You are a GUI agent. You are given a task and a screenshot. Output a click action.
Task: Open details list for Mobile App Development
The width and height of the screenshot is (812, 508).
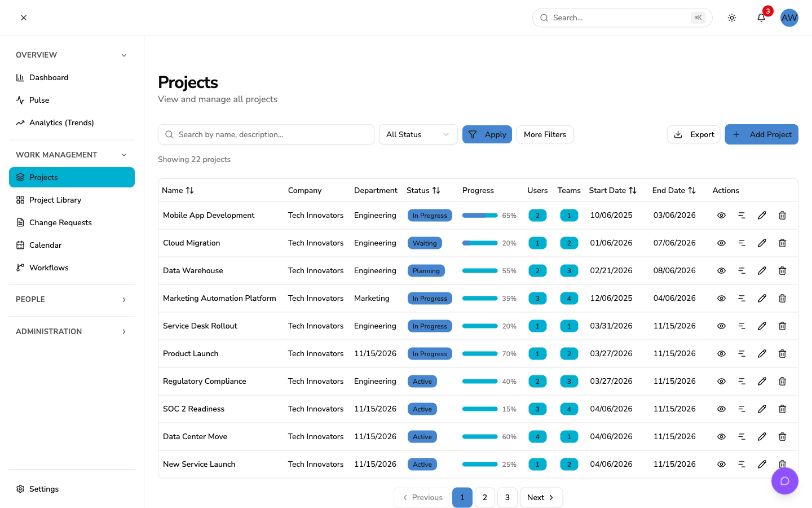pos(742,215)
